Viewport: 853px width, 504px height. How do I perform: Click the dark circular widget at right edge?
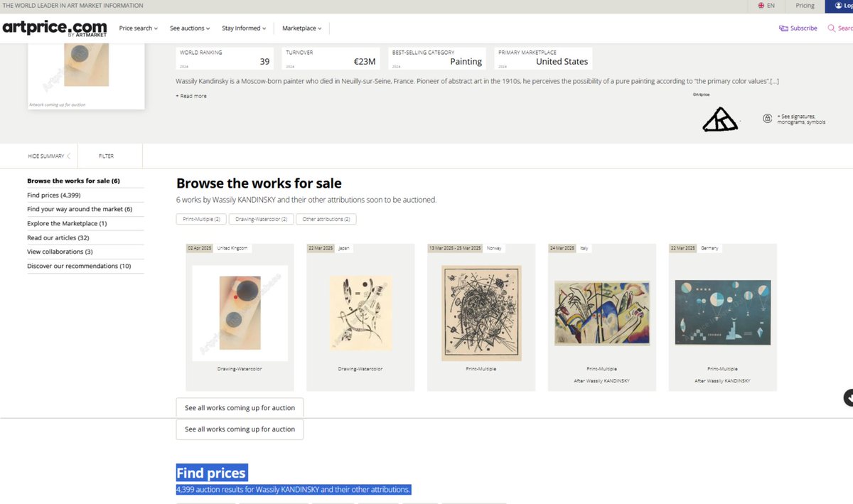tap(849, 398)
